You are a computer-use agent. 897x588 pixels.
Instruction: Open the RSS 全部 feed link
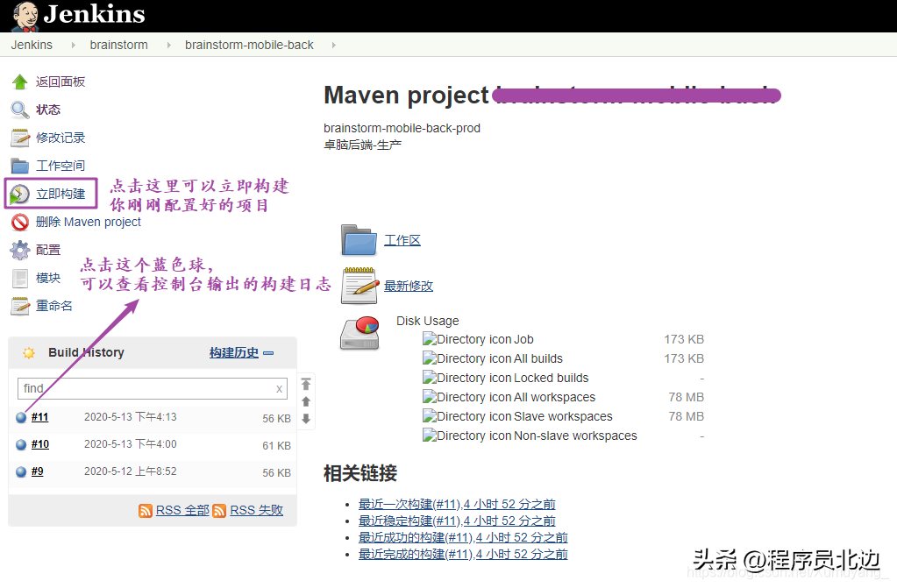click(x=182, y=510)
